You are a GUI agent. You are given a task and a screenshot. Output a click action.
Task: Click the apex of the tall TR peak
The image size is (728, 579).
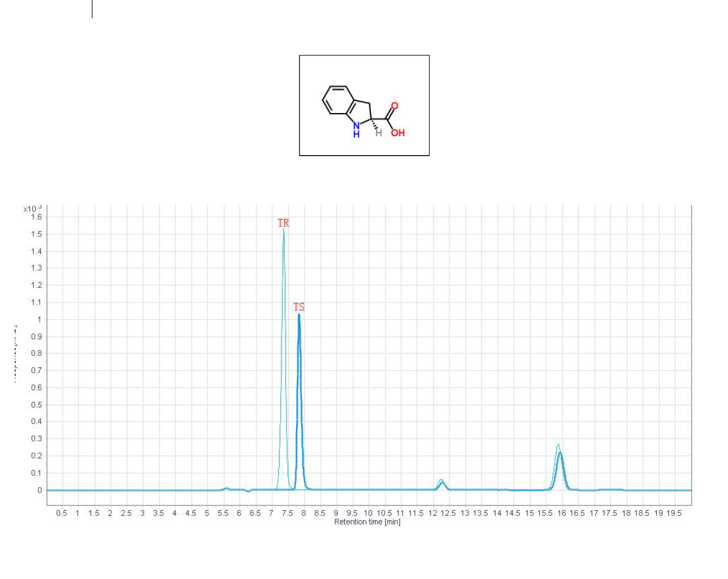coord(283,230)
